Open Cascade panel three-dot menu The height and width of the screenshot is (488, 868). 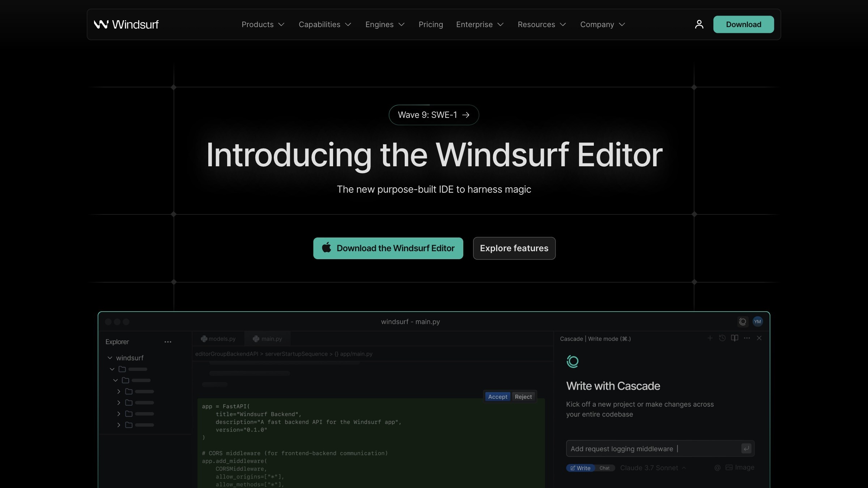[747, 338]
